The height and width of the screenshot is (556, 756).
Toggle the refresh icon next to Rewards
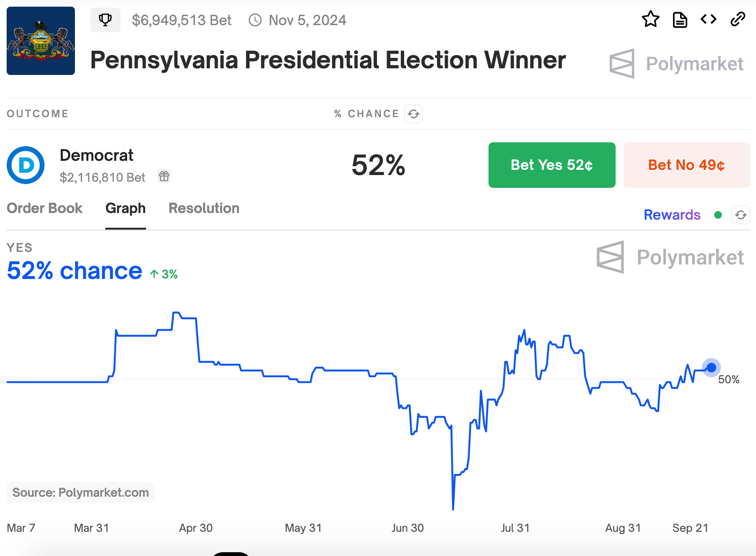click(741, 215)
